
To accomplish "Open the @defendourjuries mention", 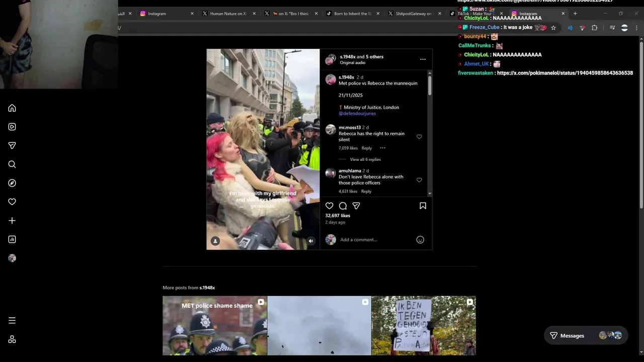I will coord(357,114).
